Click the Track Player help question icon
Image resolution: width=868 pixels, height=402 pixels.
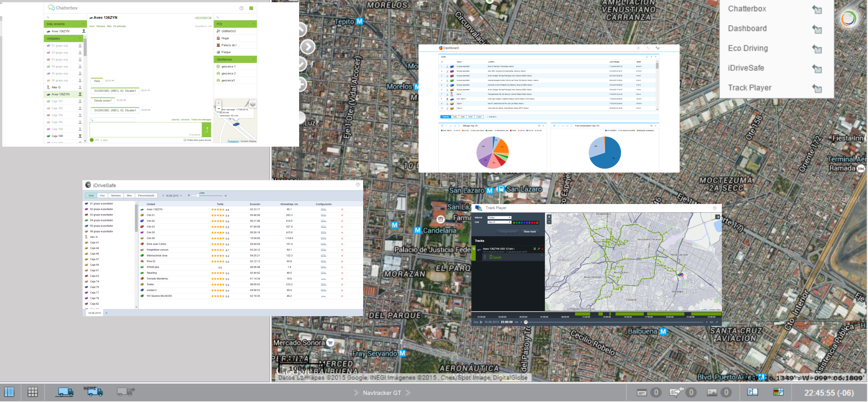(x=715, y=208)
